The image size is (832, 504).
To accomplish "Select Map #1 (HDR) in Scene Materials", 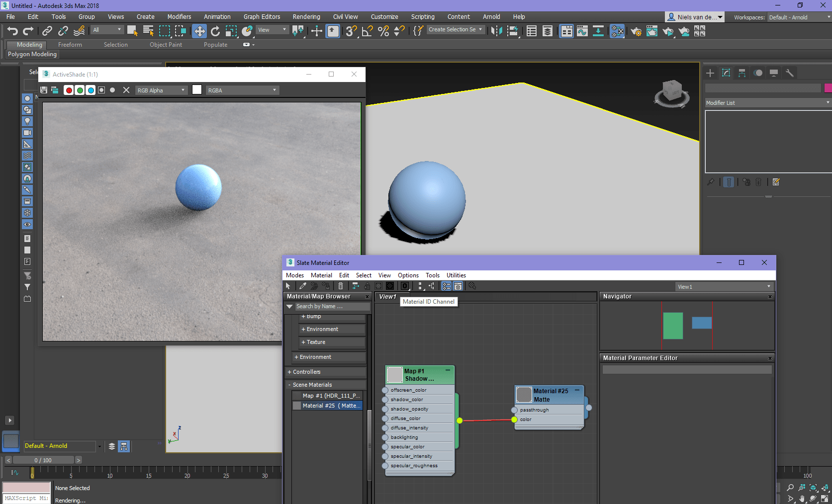I will tap(327, 396).
